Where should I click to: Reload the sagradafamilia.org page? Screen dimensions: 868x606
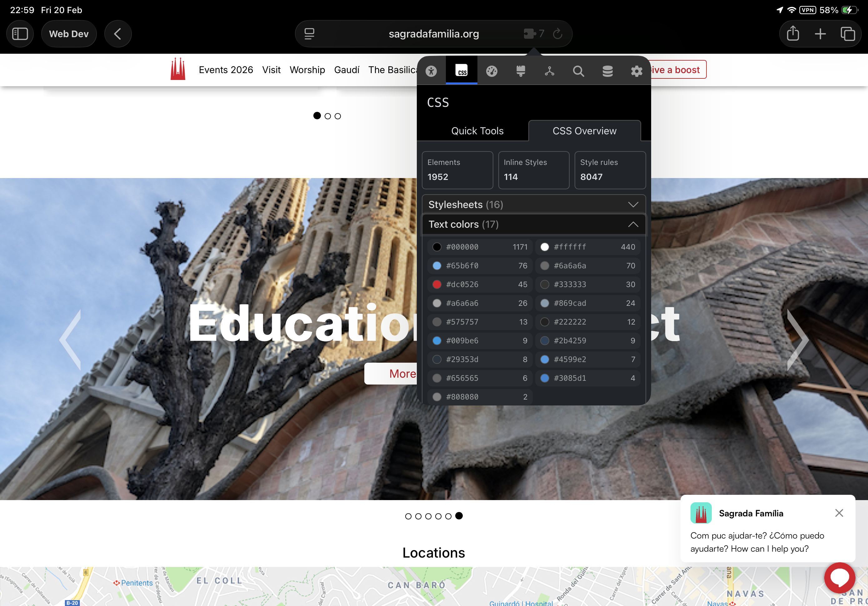pyautogui.click(x=558, y=34)
